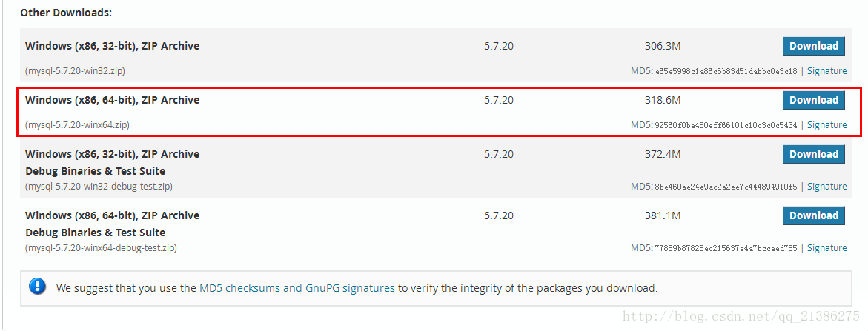Click the 'Windows (x86, 64-bit), ZIP Archive' title in the red box
868x331 pixels.
pyautogui.click(x=113, y=100)
